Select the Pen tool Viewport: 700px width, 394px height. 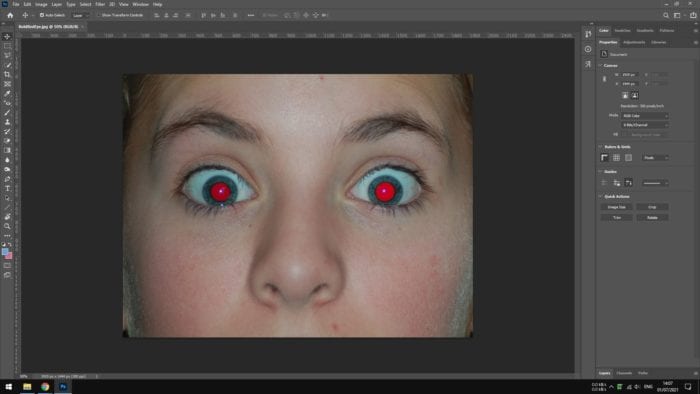[x=7, y=179]
